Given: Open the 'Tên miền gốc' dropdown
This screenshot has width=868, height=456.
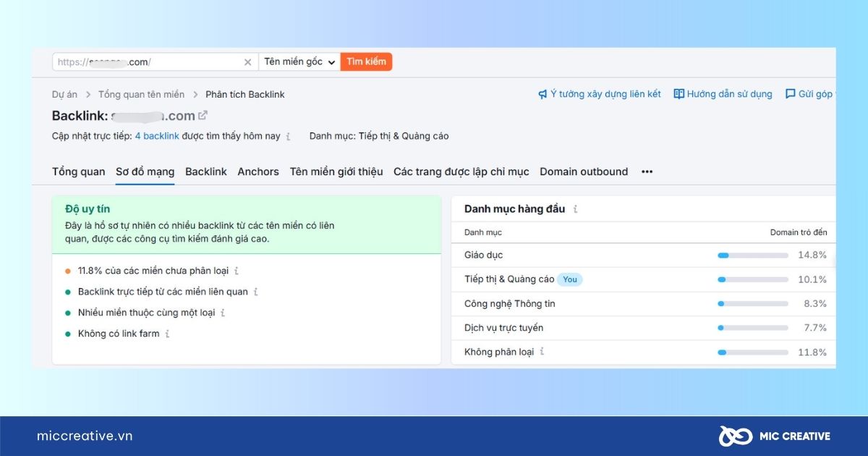Looking at the screenshot, I should point(299,62).
